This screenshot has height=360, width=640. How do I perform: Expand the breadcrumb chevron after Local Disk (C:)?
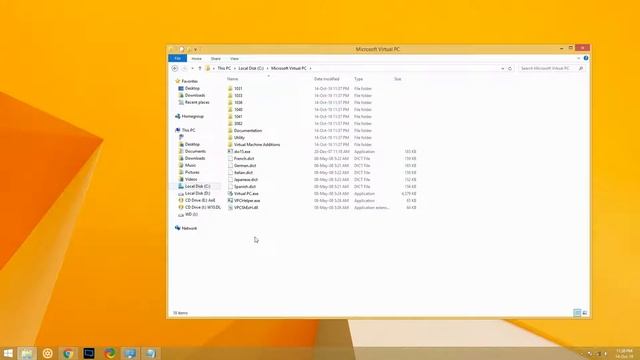click(x=267, y=69)
